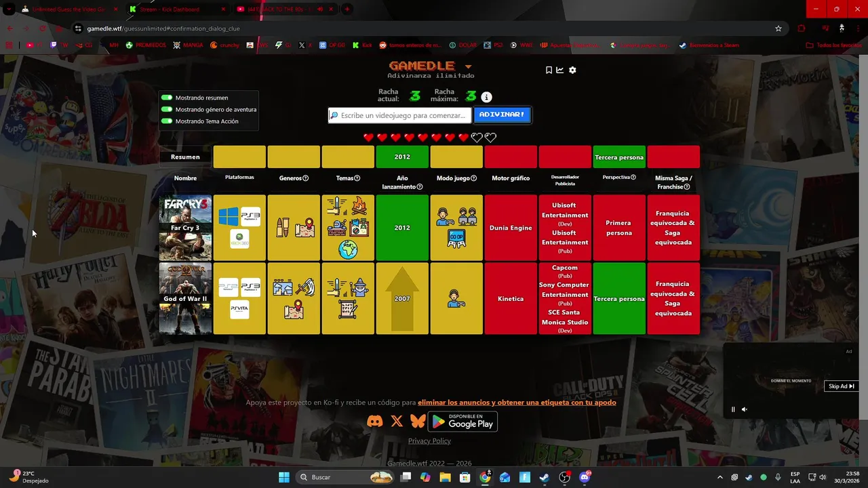The height and width of the screenshot is (488, 868).
Task: Toggle off Mostrando género de aventura
Action: point(167,109)
